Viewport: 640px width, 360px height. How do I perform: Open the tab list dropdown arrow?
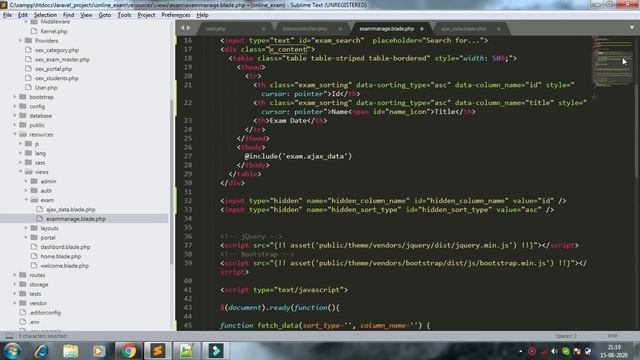pyautogui.click(x=632, y=28)
